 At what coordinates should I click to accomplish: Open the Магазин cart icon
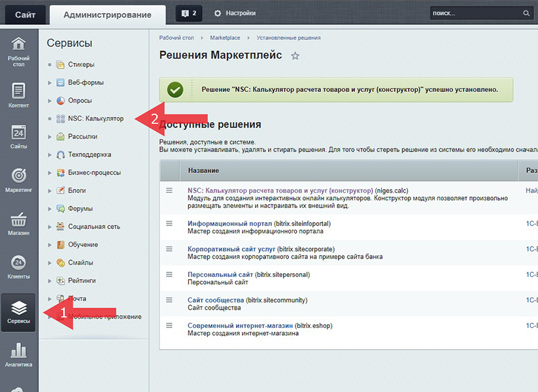[x=19, y=223]
